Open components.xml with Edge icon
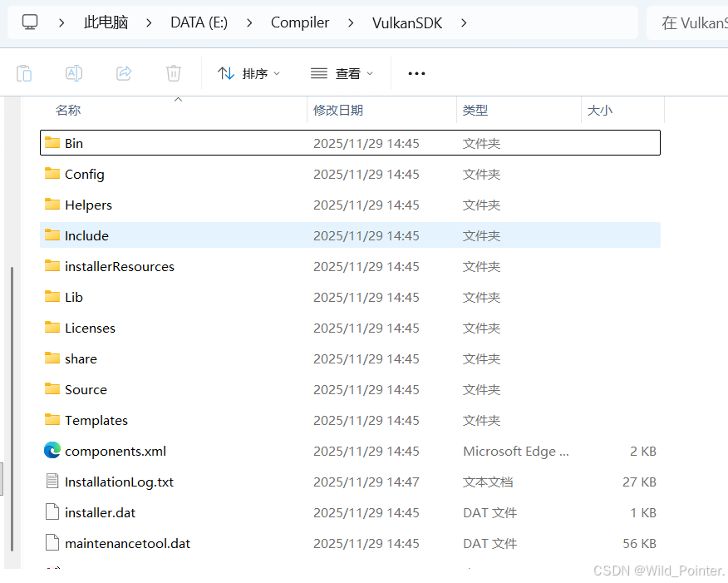728x583 pixels. (52, 451)
